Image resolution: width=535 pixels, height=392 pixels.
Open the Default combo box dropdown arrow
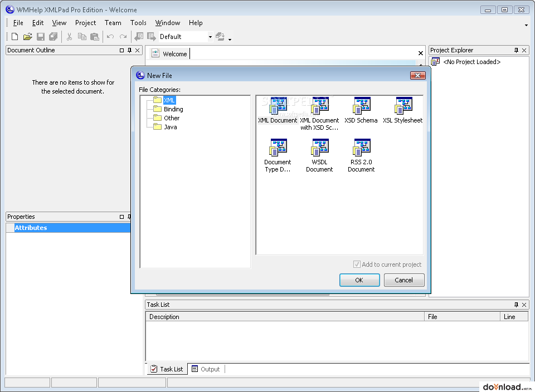[210, 37]
